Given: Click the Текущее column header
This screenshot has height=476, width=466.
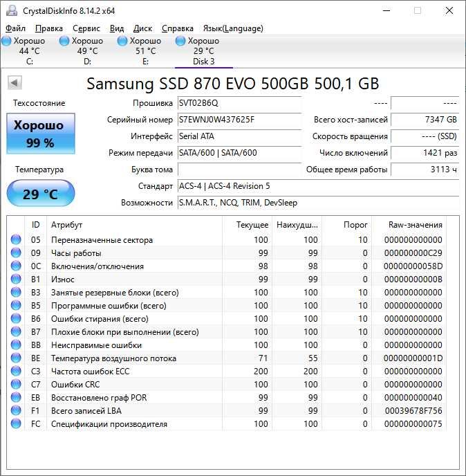Looking at the screenshot, I should pos(248,225).
